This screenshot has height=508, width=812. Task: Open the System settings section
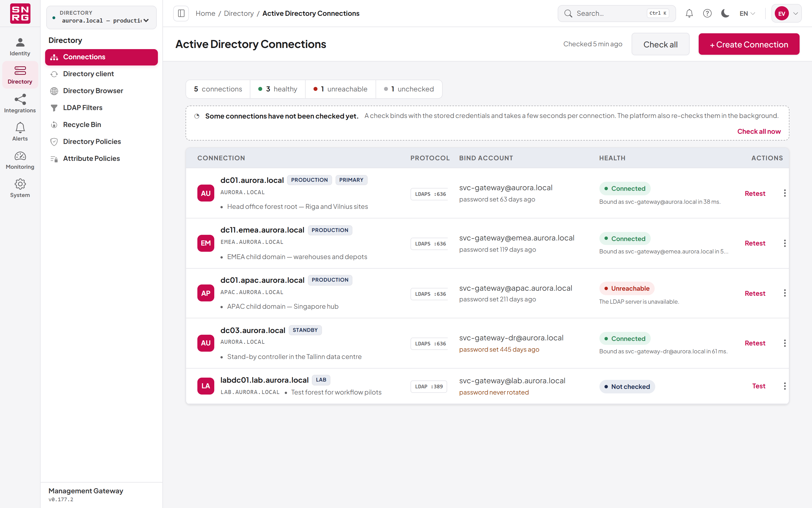[20, 188]
